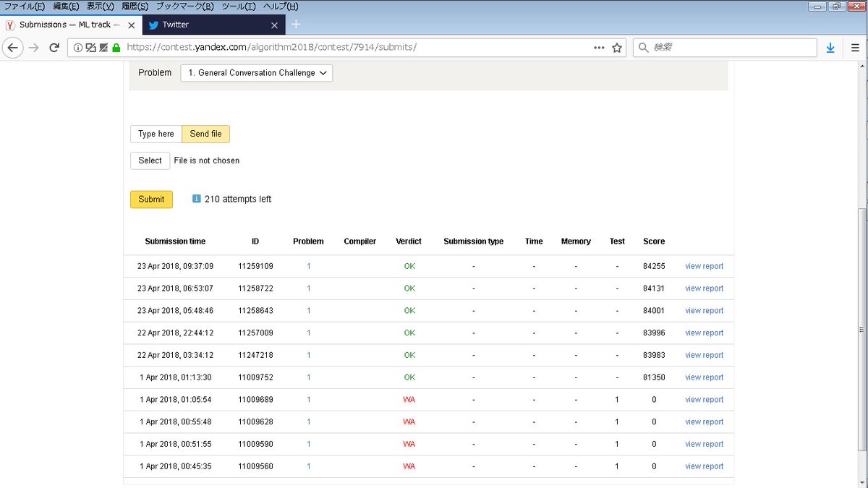This screenshot has width=868, height=488.
Task: Open problem 1 link in row 11009752
Action: click(x=308, y=377)
